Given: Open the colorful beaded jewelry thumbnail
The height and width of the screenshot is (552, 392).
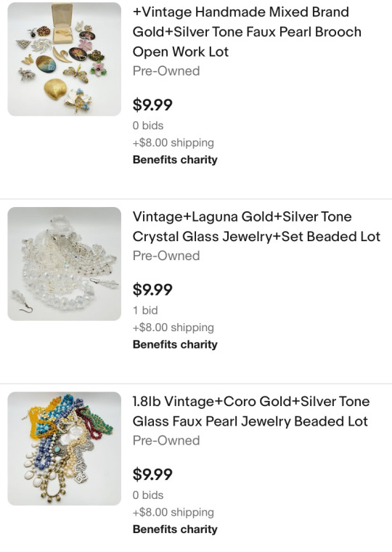Looking at the screenshot, I should (65, 449).
